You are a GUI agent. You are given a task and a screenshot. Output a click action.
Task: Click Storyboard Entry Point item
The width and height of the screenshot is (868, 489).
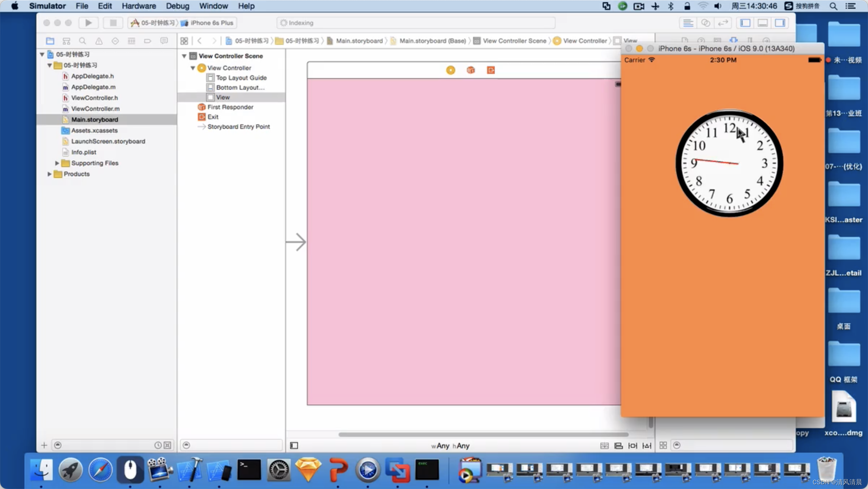coord(238,127)
